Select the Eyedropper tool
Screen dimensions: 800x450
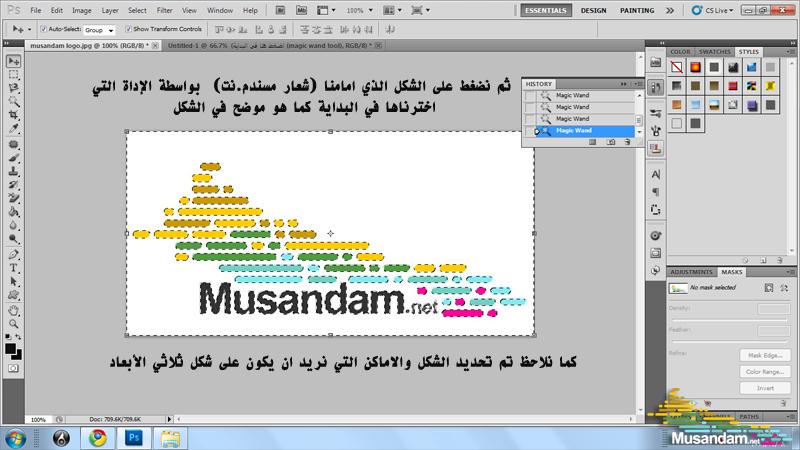click(13, 128)
